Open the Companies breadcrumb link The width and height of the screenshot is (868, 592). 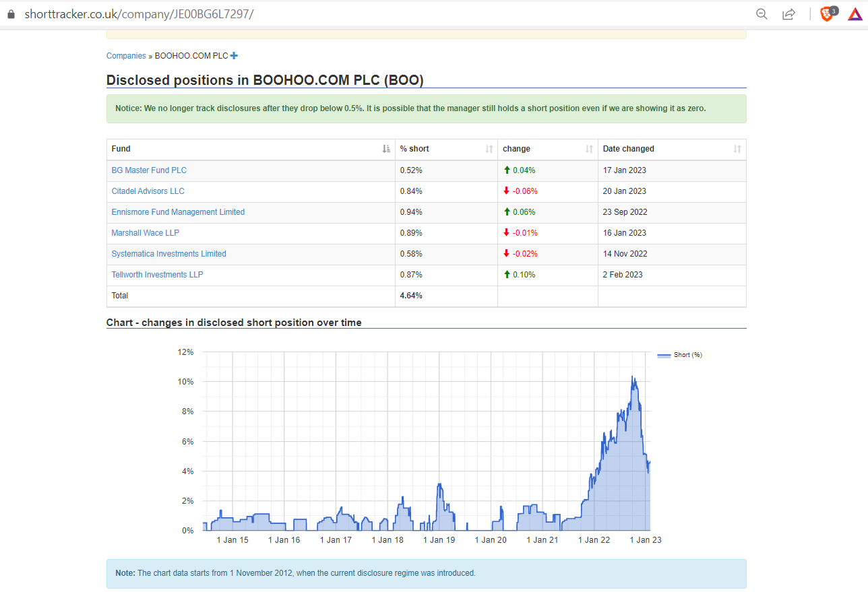tap(126, 56)
